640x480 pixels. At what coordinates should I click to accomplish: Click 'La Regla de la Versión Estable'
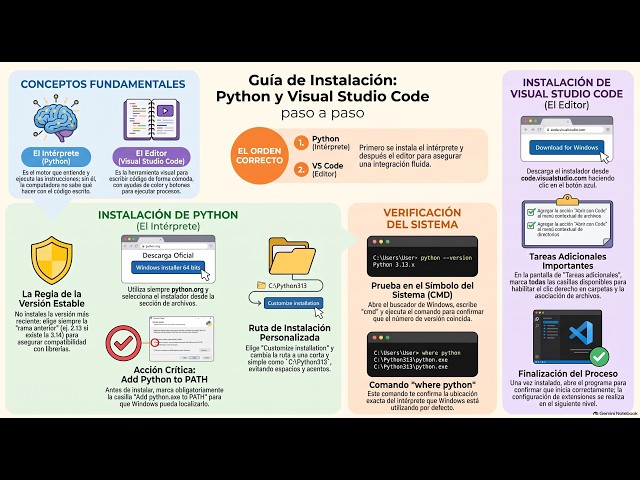[52, 299]
